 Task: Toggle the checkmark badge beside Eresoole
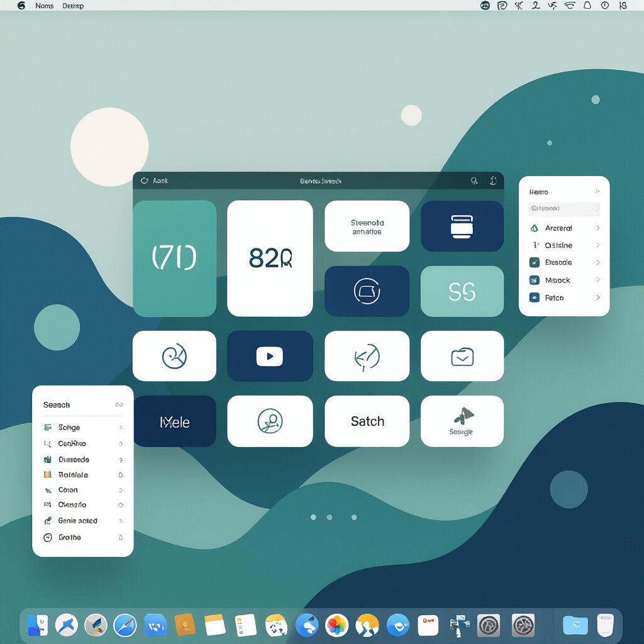534,262
